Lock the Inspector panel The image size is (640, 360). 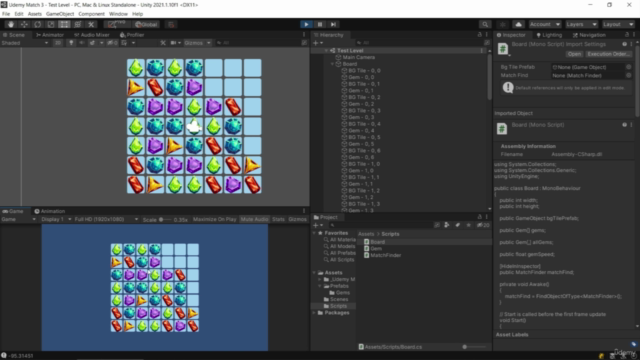627,35
